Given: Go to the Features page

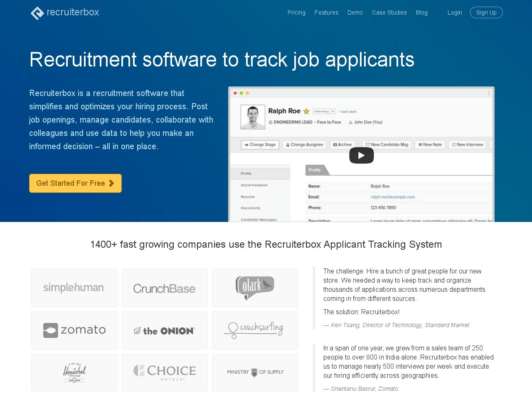Looking at the screenshot, I should coord(326,12).
